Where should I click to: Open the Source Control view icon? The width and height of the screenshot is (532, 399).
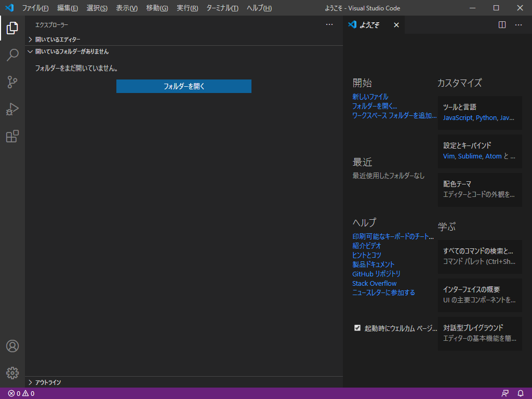pyautogui.click(x=12, y=82)
